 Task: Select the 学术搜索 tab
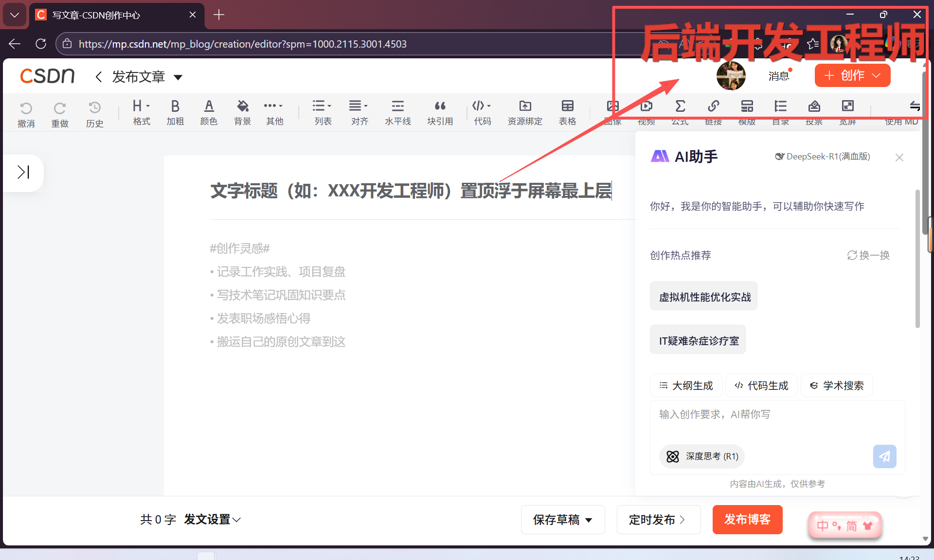(837, 385)
